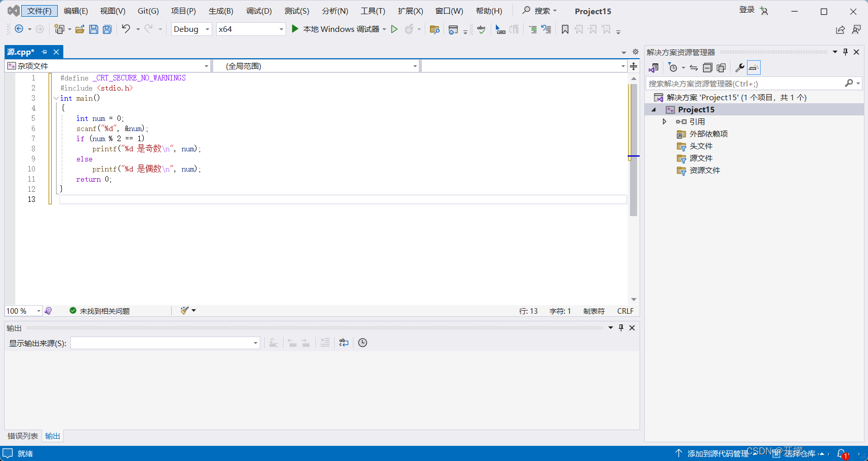This screenshot has width=868, height=461.
Task: Undo the last edit
Action: (x=126, y=29)
